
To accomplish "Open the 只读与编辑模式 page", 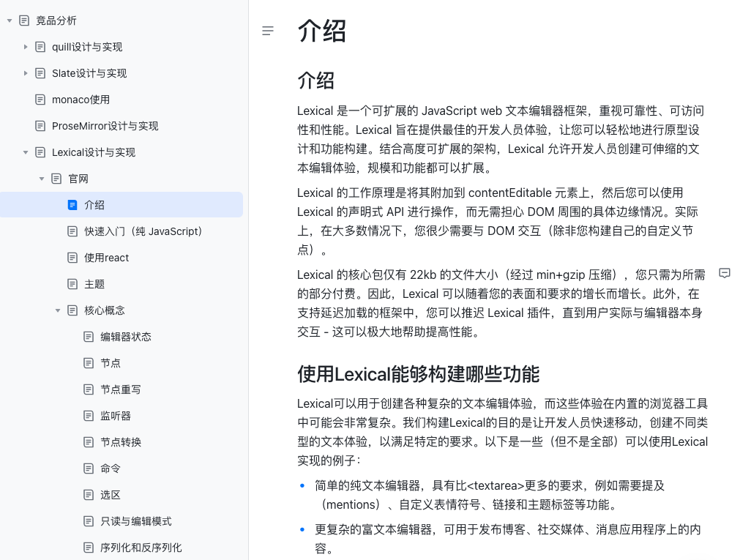I will pyautogui.click(x=136, y=521).
